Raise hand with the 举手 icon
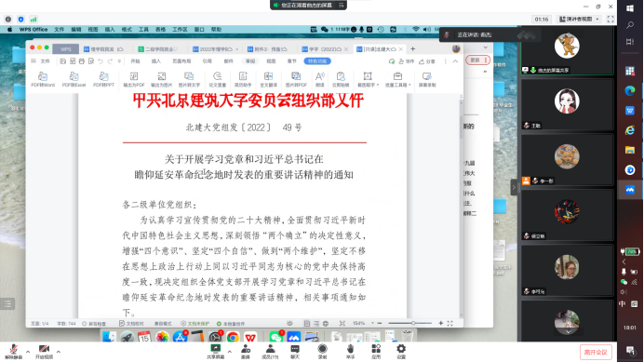The image size is (644, 362). point(350,352)
